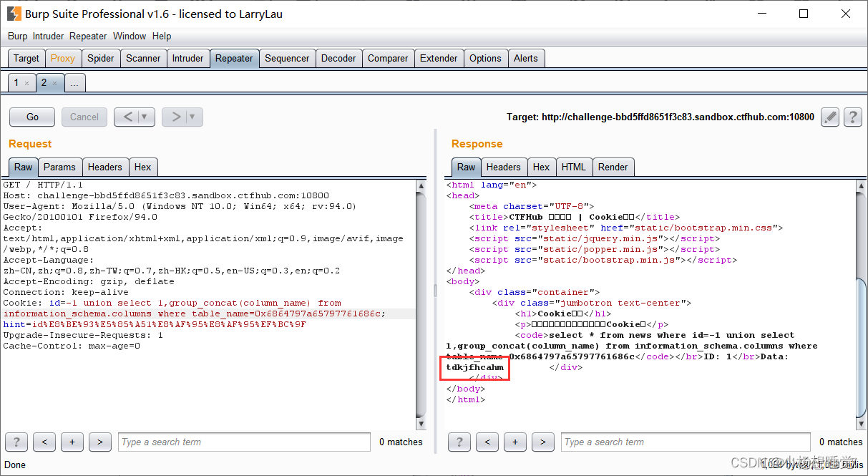Go back in request history
The image size is (868, 476).
pyautogui.click(x=127, y=117)
